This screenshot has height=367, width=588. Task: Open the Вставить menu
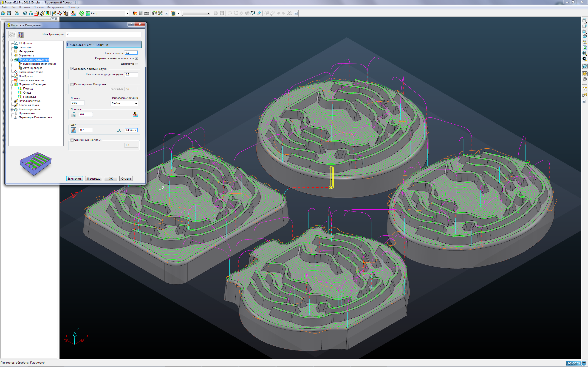point(25,7)
